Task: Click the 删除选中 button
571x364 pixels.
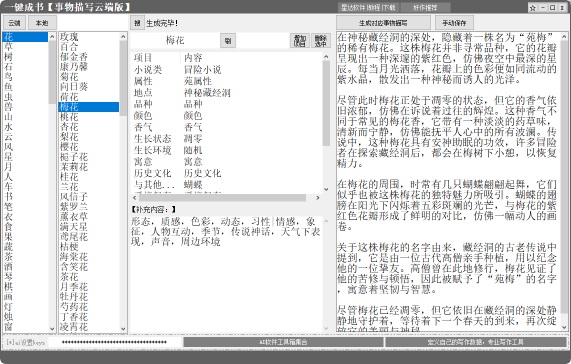Action: pyautogui.click(x=320, y=40)
